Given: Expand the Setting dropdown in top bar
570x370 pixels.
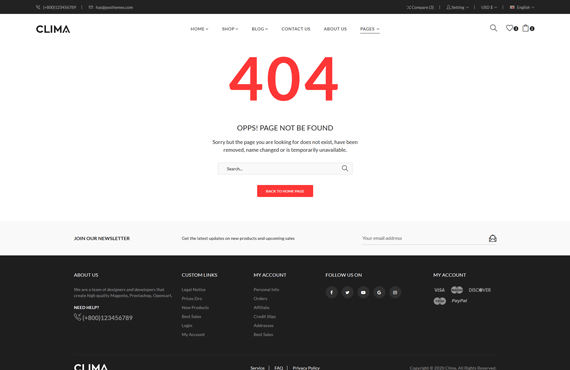Looking at the screenshot, I should [457, 7].
